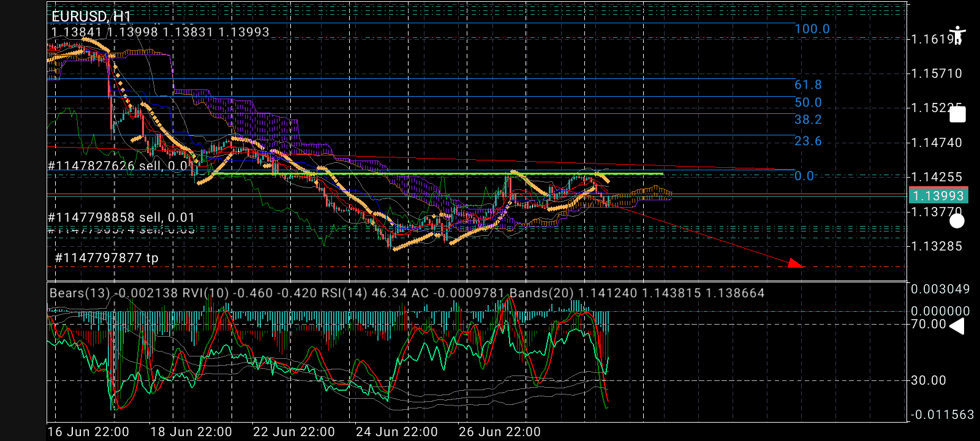Tap the 24 Jun 22:00 time axis label
This screenshot has height=441, width=980.
(397, 432)
